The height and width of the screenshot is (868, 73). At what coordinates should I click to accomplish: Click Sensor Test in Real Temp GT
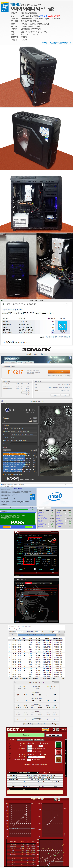pyautogui.click(x=27, y=724)
